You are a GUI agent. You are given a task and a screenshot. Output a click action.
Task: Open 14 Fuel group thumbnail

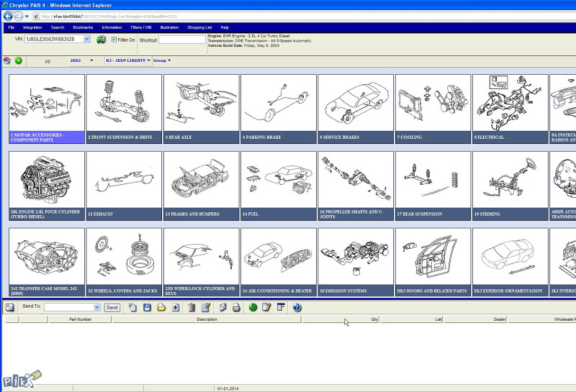pyautogui.click(x=279, y=186)
